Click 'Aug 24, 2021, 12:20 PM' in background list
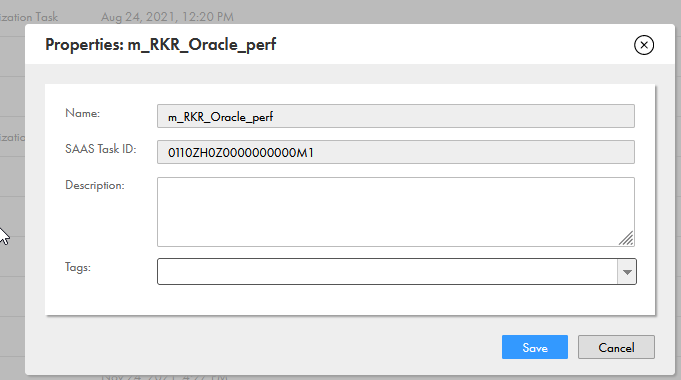Screen dimensions: 681x380 (167, 17)
